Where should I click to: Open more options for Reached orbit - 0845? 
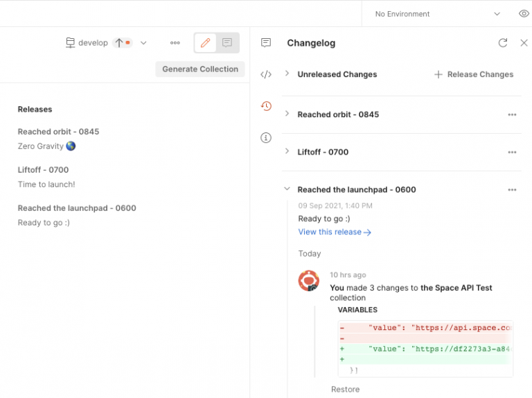tap(512, 115)
